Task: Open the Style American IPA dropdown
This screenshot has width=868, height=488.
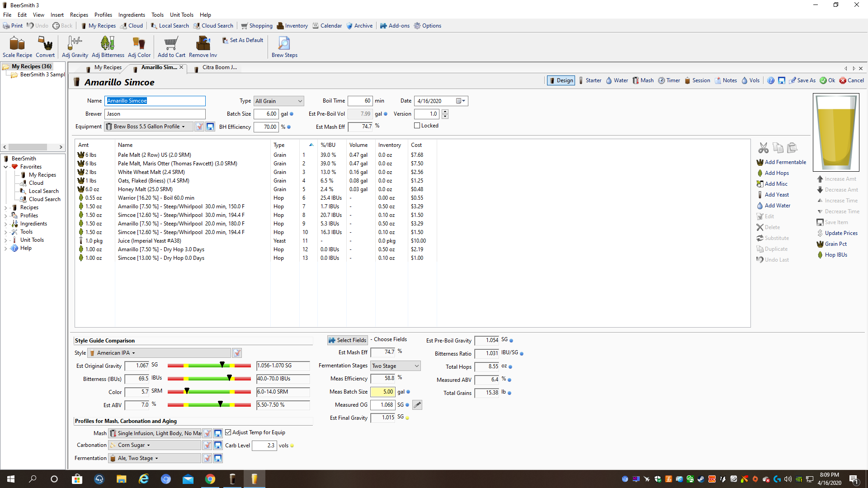Action: (x=159, y=353)
